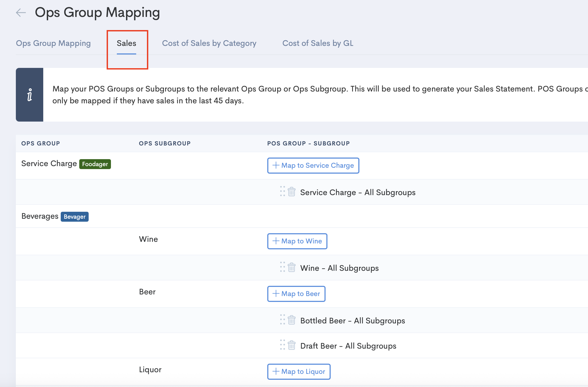Select the blue Bevager badge next to Beverages
Viewport: 588px width, 387px height.
pos(75,217)
